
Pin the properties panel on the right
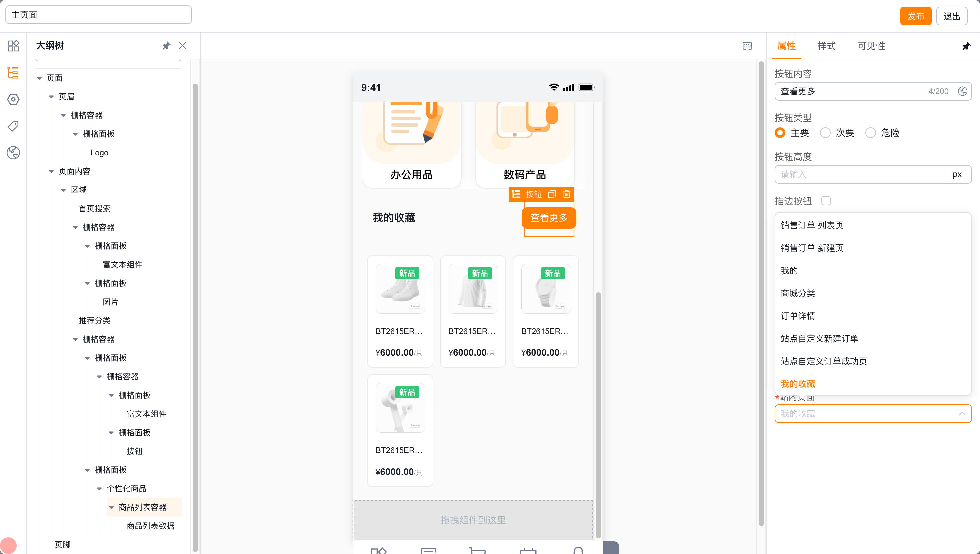[x=966, y=46]
